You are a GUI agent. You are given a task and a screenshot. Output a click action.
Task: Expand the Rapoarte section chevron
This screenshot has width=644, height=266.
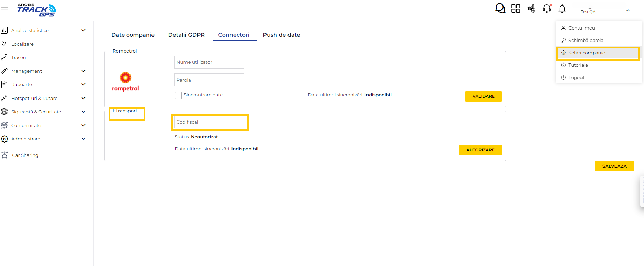(x=83, y=84)
